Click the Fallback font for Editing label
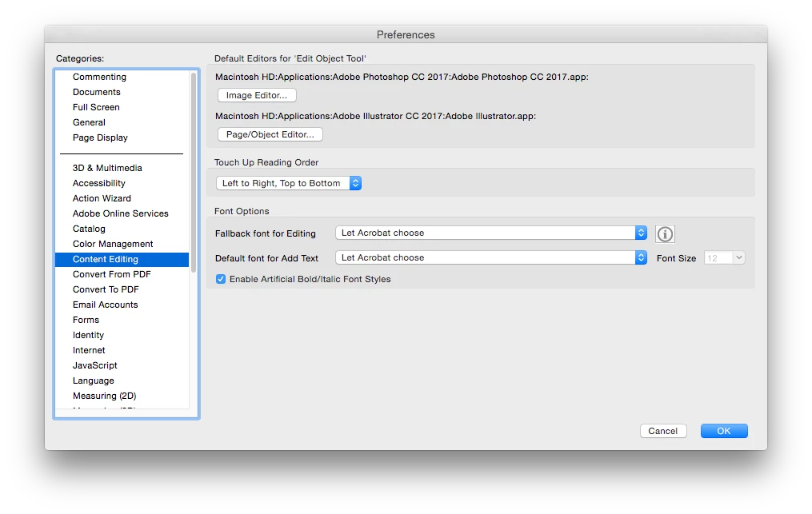The height and width of the screenshot is (514, 812). (265, 233)
